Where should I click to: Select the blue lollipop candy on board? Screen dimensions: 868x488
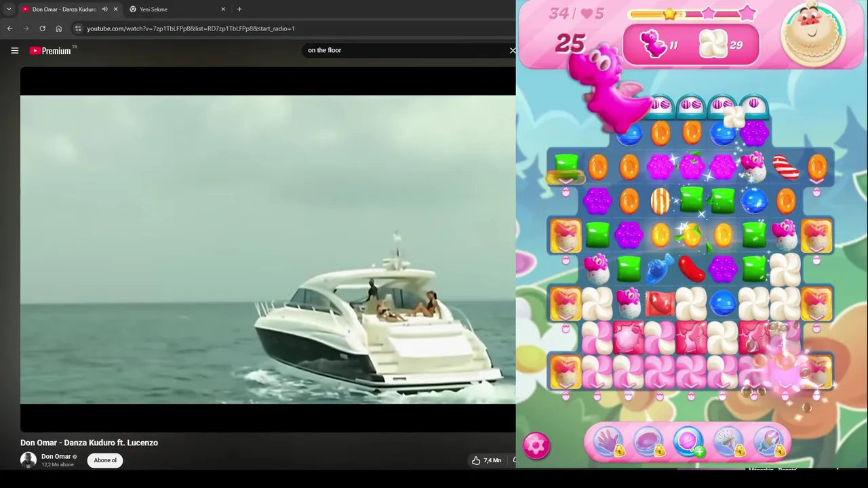pyautogui.click(x=722, y=303)
